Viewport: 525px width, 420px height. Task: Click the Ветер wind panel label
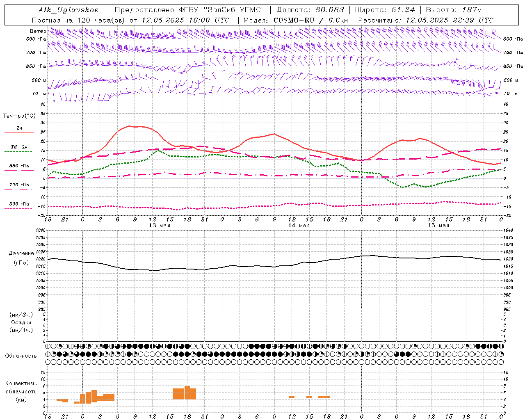38,31
